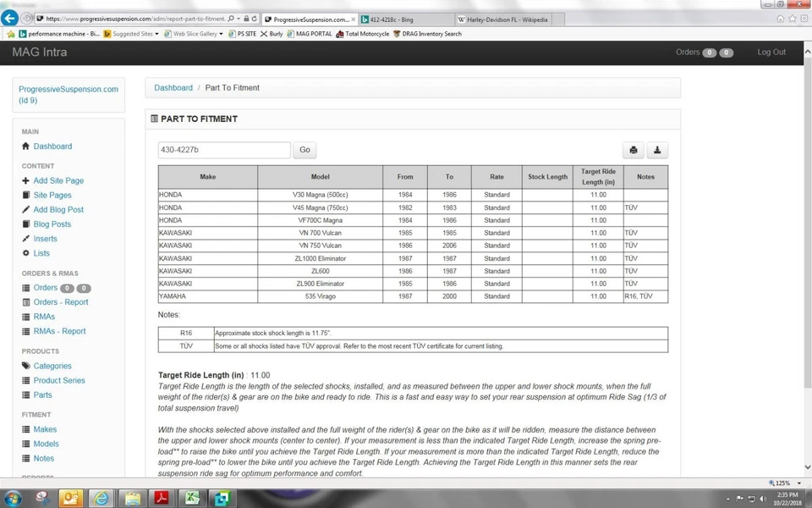
Task: Open Add Blog Post in sidebar
Action: pos(58,209)
